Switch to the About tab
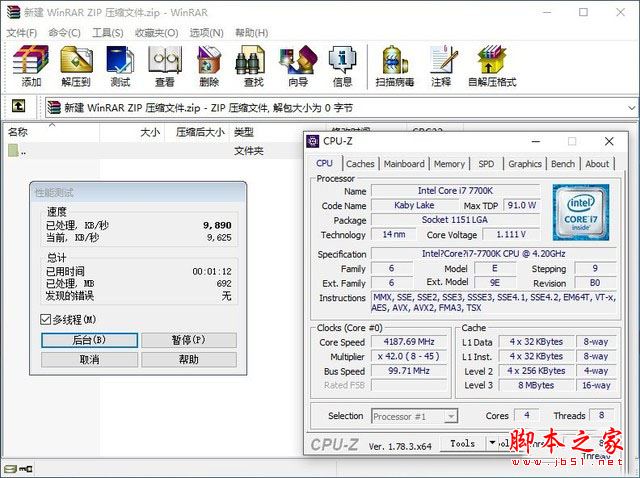This screenshot has width=640, height=478. click(x=597, y=164)
